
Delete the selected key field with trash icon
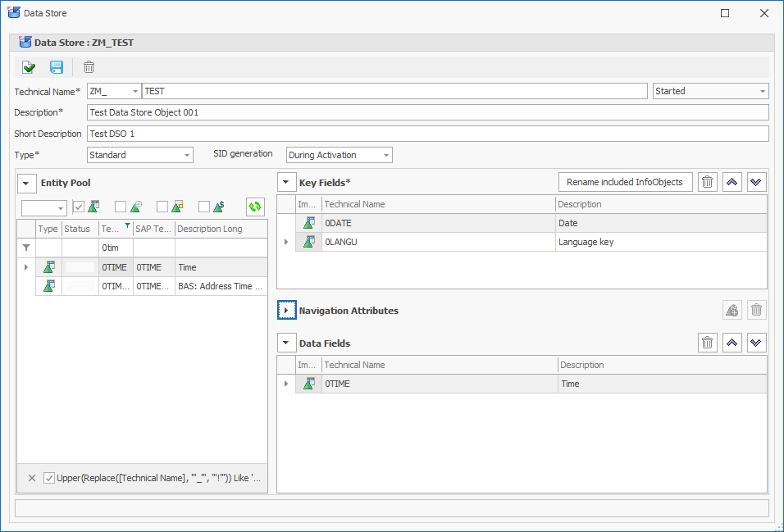point(708,182)
